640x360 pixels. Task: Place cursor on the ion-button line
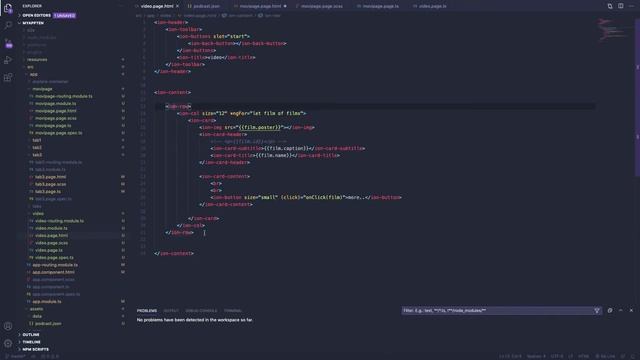point(306,198)
